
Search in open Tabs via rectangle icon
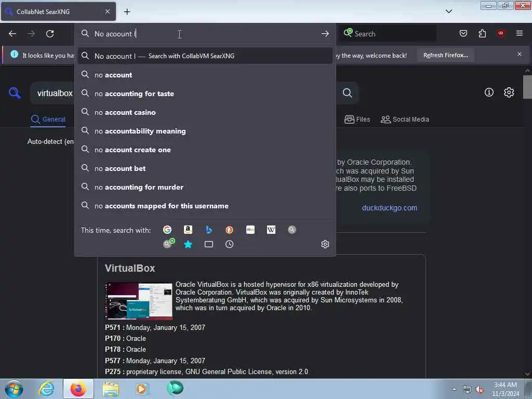(x=209, y=244)
